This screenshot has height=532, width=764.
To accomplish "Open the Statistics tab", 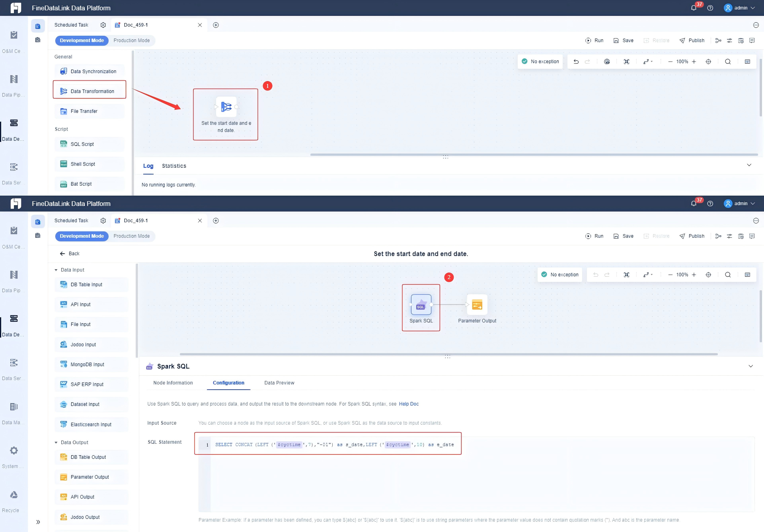I will [x=174, y=166].
